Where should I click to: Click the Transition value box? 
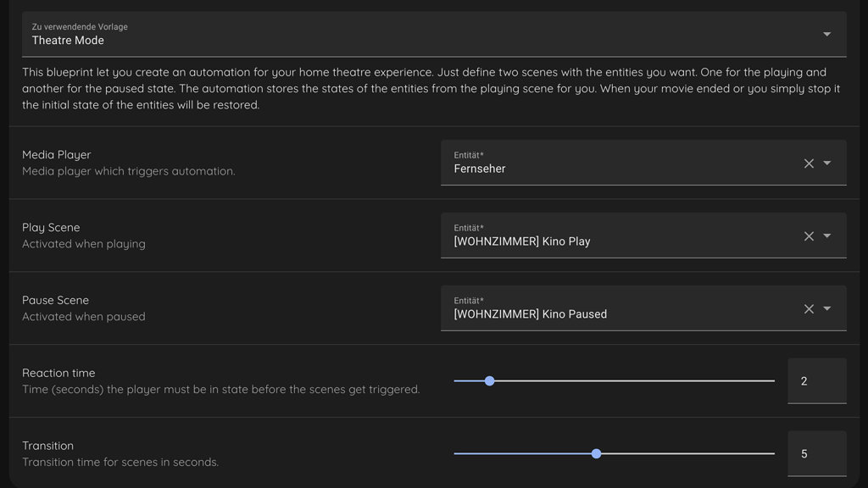click(816, 453)
